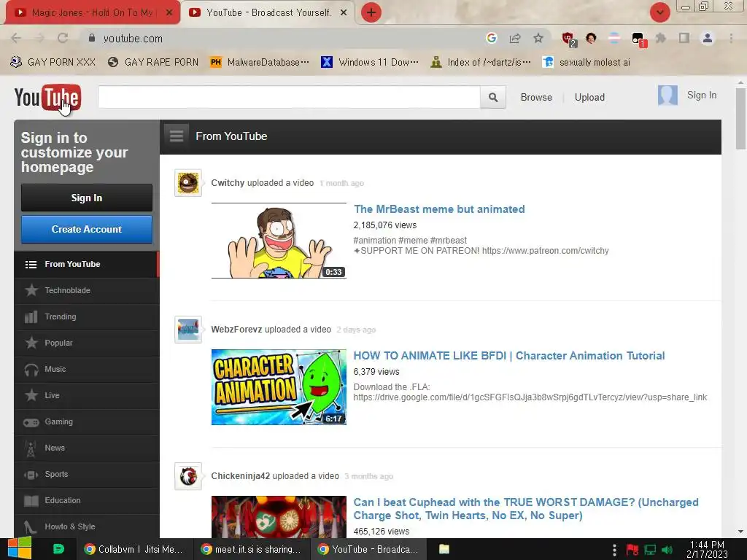
Task: Bookmark this page with the star icon
Action: pos(538,38)
